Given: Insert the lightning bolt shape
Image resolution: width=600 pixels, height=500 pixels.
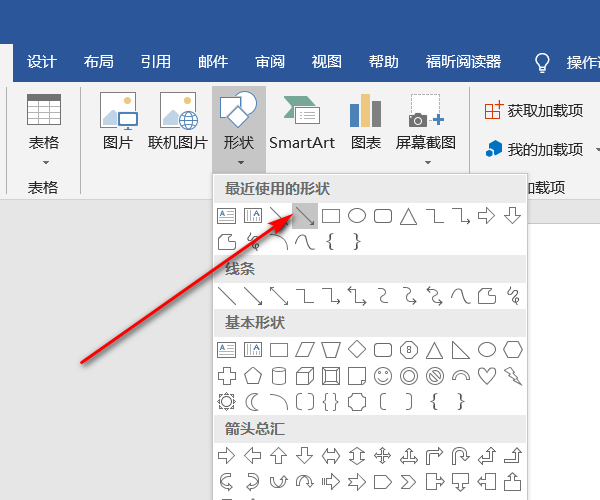Looking at the screenshot, I should tap(513, 376).
